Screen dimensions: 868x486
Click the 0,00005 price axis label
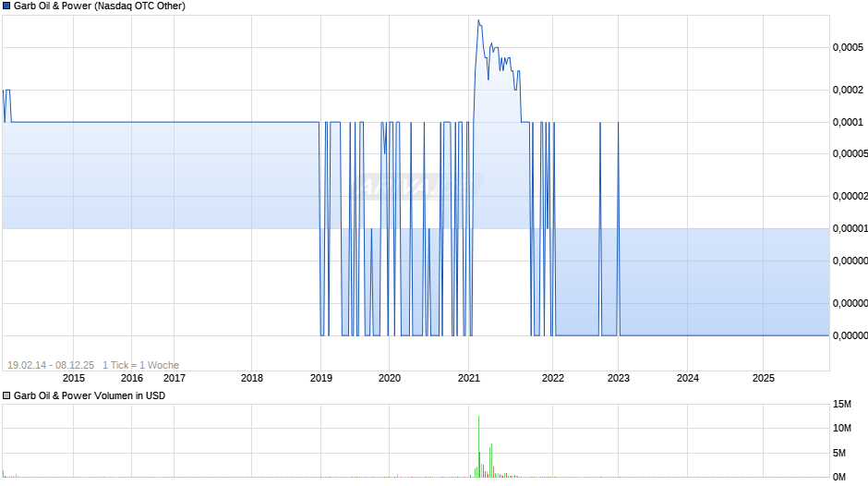pos(850,153)
